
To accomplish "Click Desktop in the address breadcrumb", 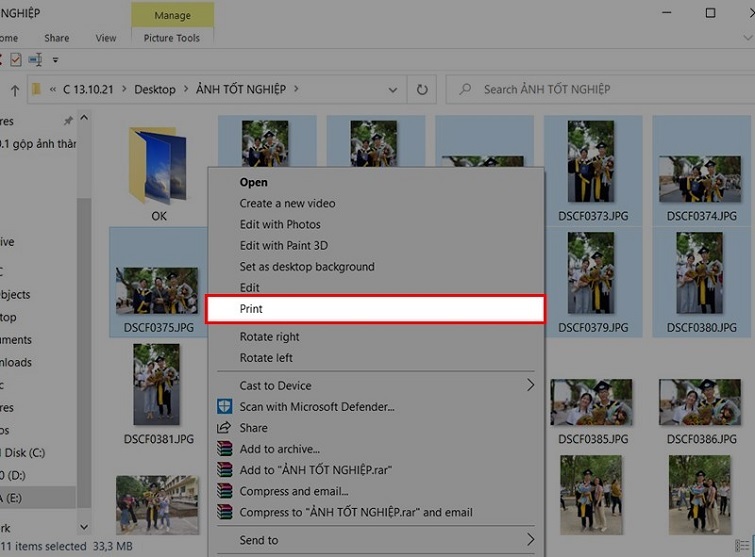I will 154,89.
